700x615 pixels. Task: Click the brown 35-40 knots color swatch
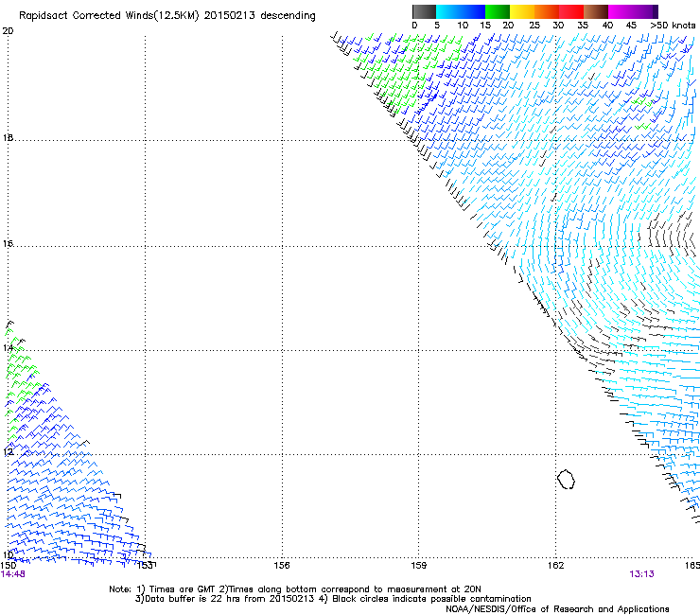point(596,11)
